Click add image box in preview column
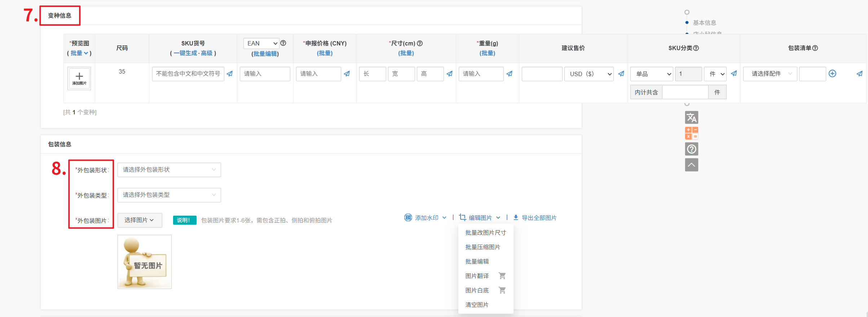The image size is (868, 317). [79, 78]
